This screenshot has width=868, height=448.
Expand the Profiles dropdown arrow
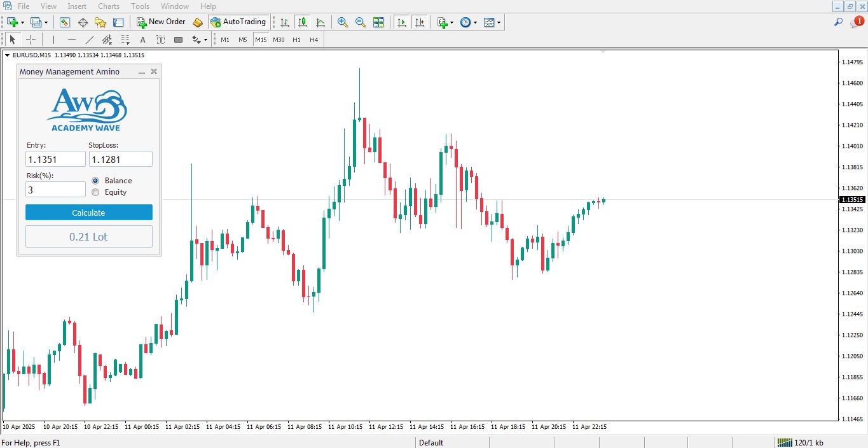[46, 22]
